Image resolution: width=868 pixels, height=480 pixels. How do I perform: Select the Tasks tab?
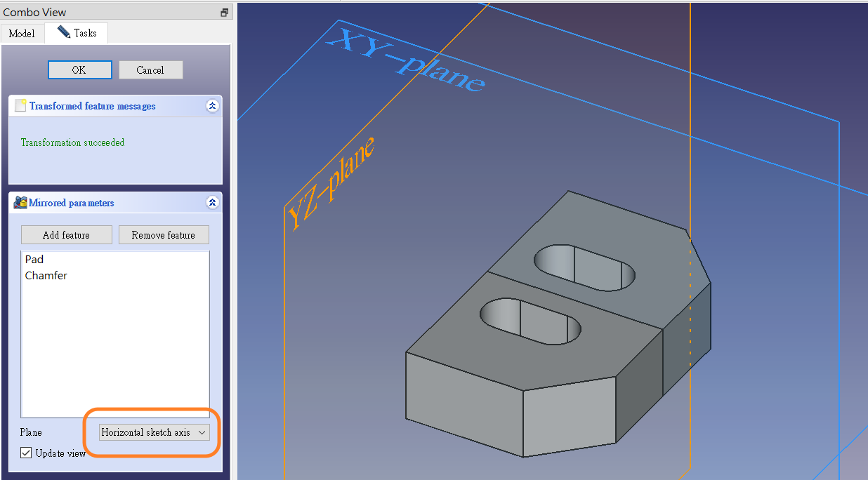77,32
